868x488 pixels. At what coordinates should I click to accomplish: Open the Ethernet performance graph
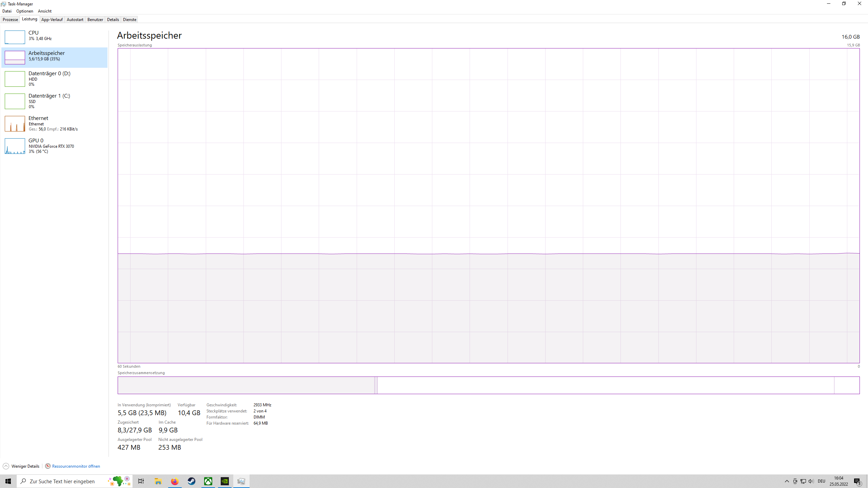click(x=15, y=124)
